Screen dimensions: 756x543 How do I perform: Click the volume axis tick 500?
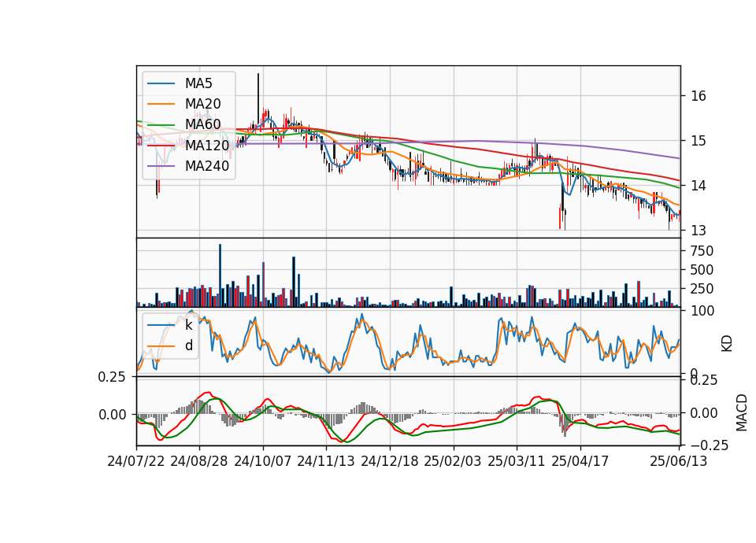click(x=702, y=270)
